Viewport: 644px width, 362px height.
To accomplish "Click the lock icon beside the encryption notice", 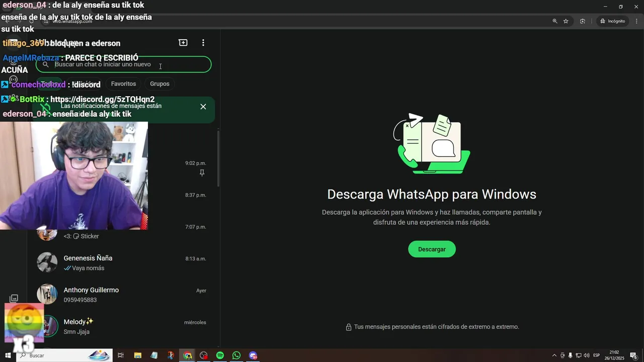I will coord(348,327).
